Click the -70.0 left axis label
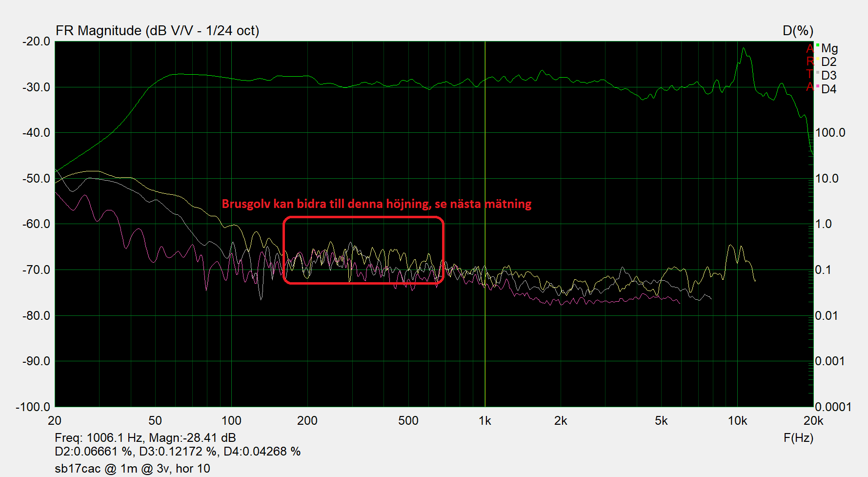 pos(37,270)
